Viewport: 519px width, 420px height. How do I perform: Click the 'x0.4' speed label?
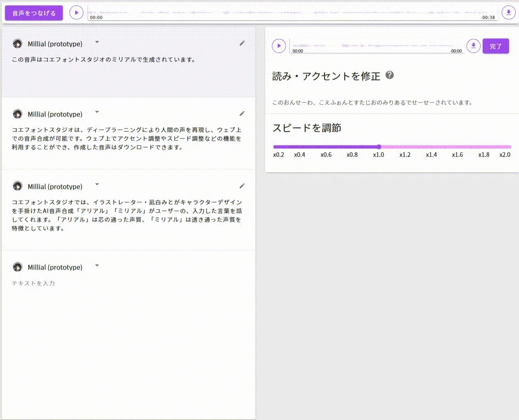tap(300, 155)
